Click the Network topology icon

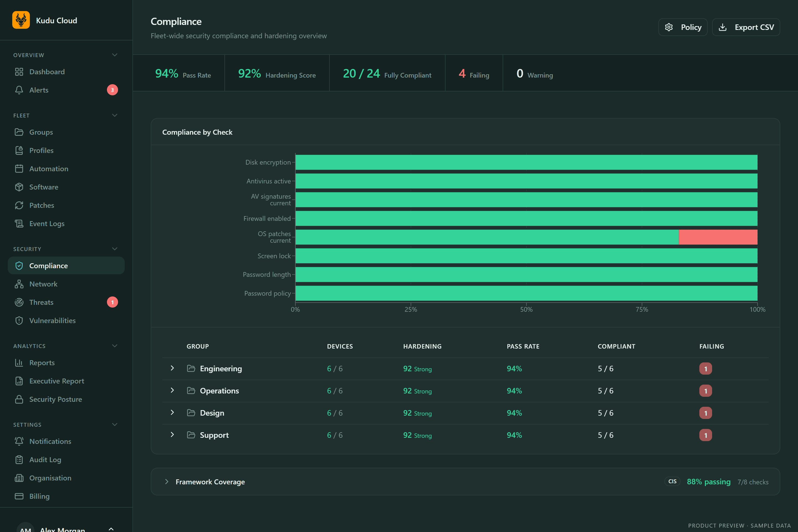coord(19,284)
